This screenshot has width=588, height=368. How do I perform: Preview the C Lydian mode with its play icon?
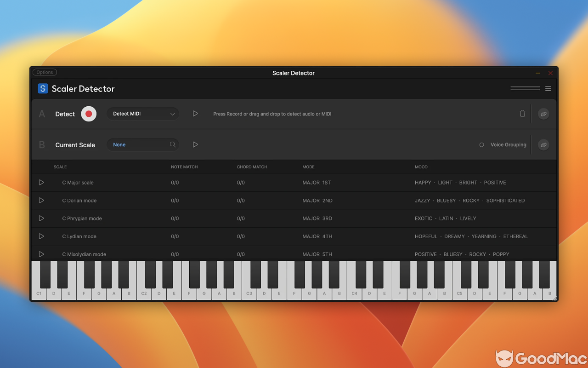pos(41,236)
